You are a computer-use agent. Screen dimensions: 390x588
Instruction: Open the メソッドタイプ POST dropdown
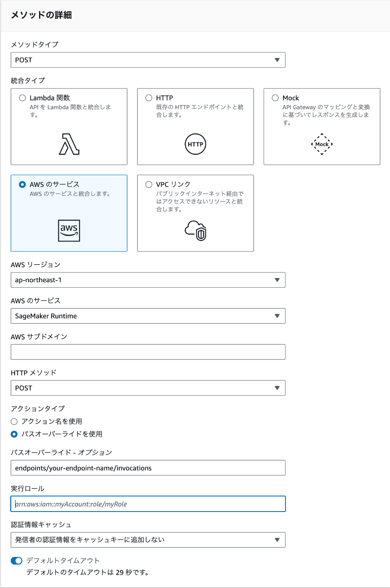coord(148,60)
